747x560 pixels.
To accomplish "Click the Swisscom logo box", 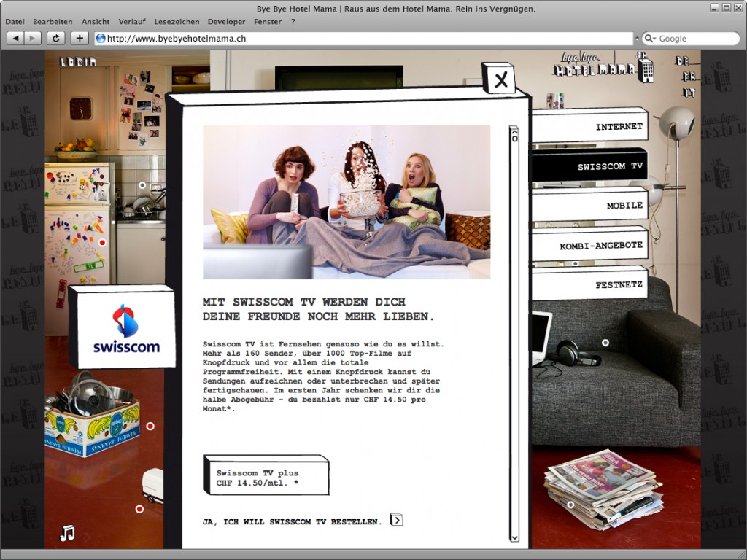I will pyautogui.click(x=123, y=327).
